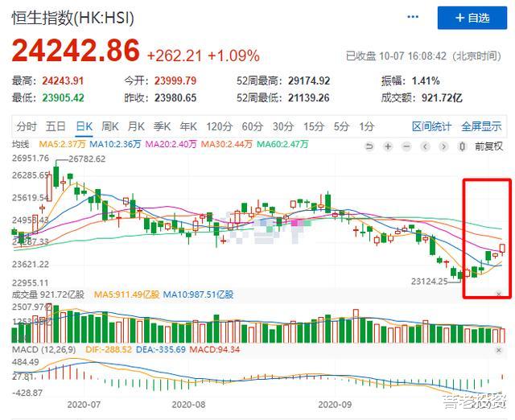The height and width of the screenshot is (420, 515).
Task: Click the DEA:-335.69 indicator value
Action: 161,349
